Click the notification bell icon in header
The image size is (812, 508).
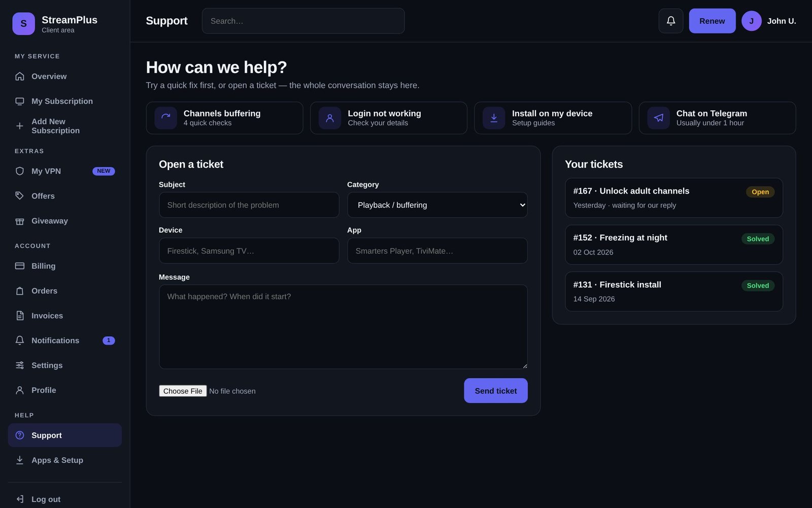[670, 21]
